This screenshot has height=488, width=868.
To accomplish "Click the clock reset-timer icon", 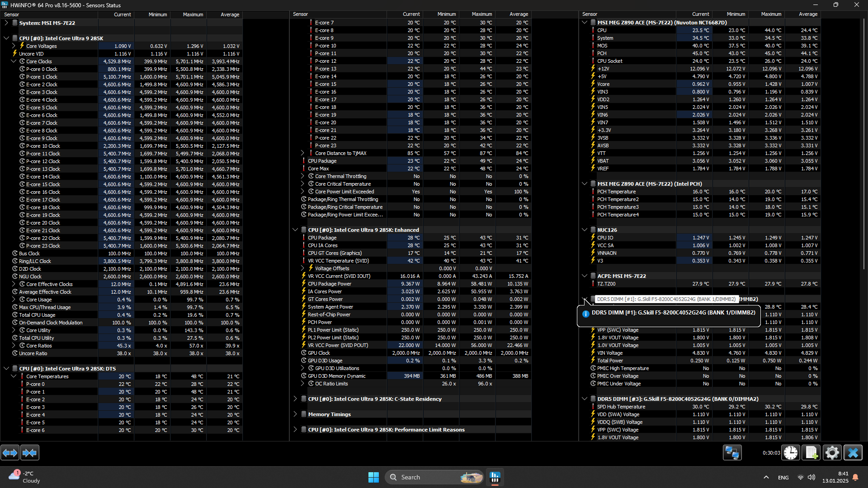I will click(x=791, y=452).
